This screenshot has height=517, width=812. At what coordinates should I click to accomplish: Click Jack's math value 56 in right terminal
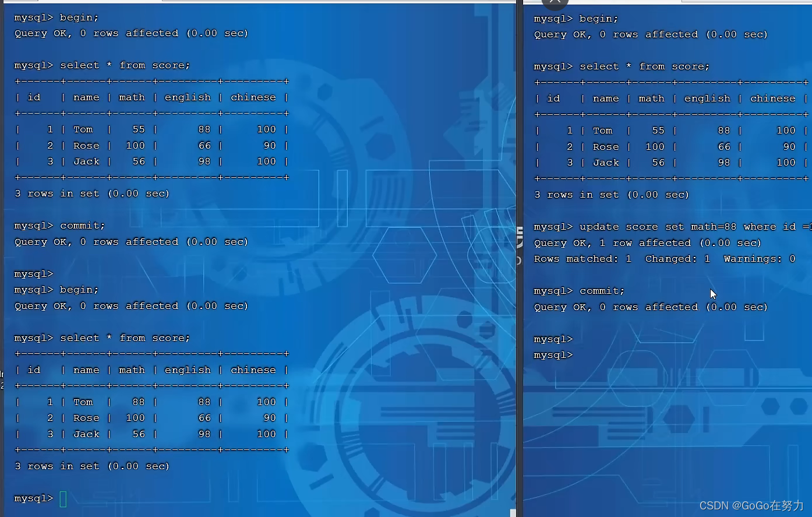tap(658, 163)
